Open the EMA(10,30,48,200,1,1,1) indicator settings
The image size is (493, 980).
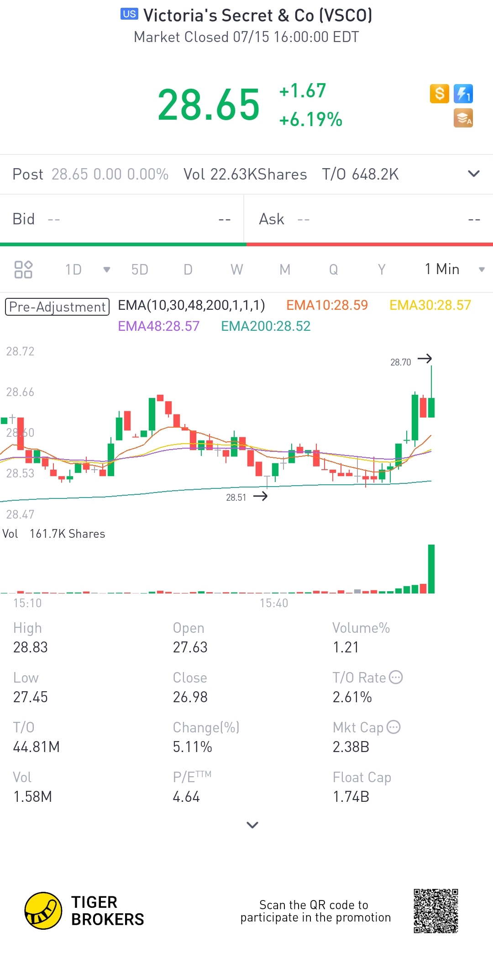[x=191, y=305]
